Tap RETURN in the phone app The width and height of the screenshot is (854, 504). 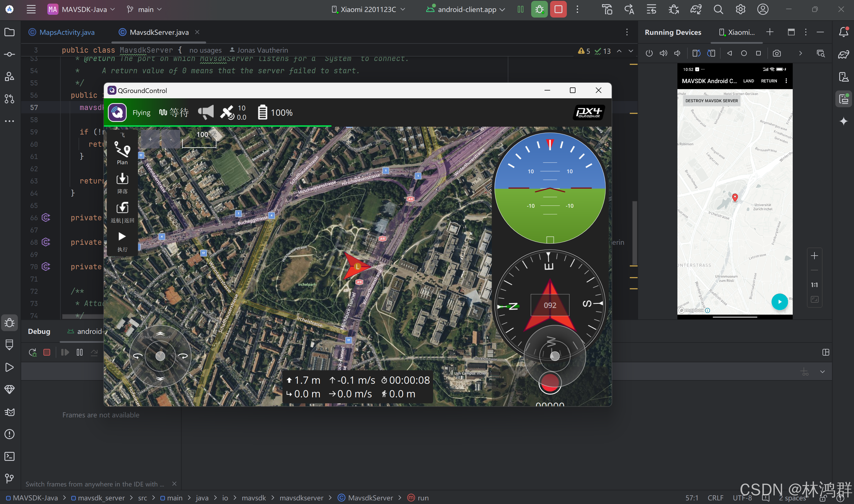coord(769,81)
